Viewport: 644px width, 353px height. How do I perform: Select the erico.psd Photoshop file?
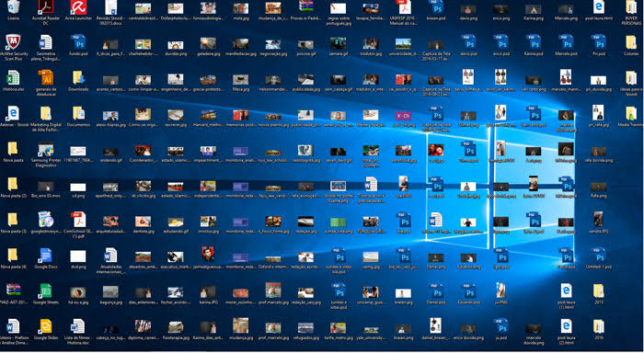point(501,42)
